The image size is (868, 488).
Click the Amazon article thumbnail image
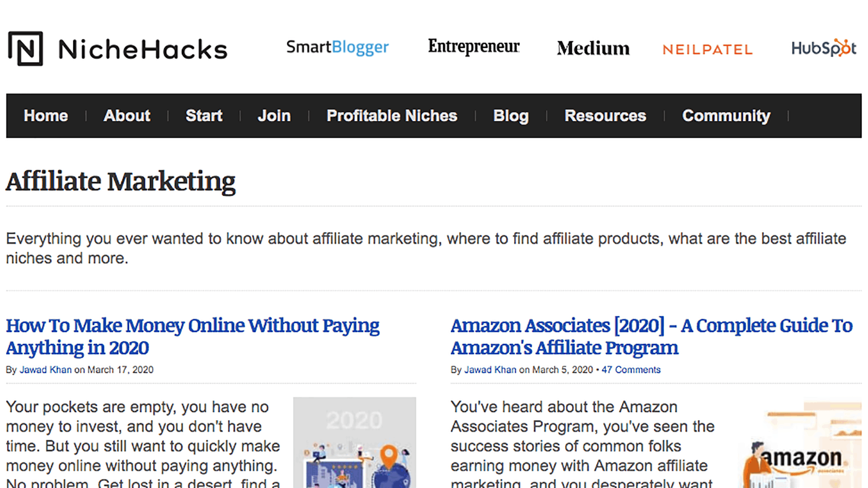[800, 445]
